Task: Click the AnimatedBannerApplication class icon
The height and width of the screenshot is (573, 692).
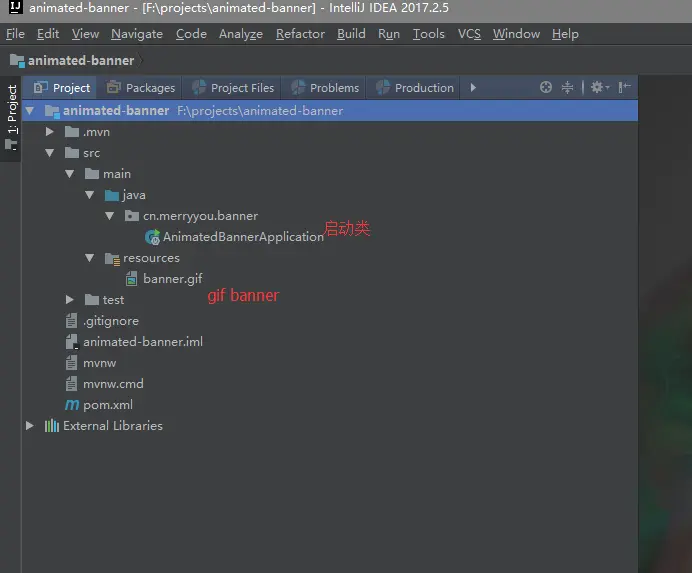Action: point(152,237)
